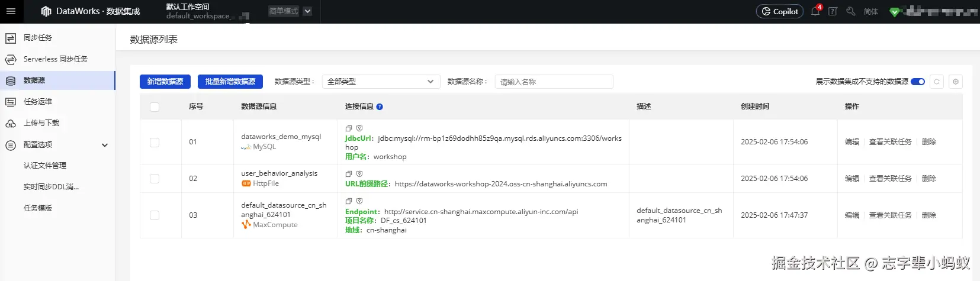The height and width of the screenshot is (281, 980).
Task: Open 认证文件管理 submenu item
Action: 45,166
